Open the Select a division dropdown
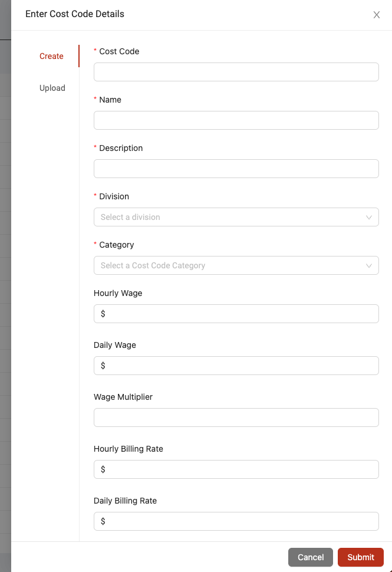 236,217
